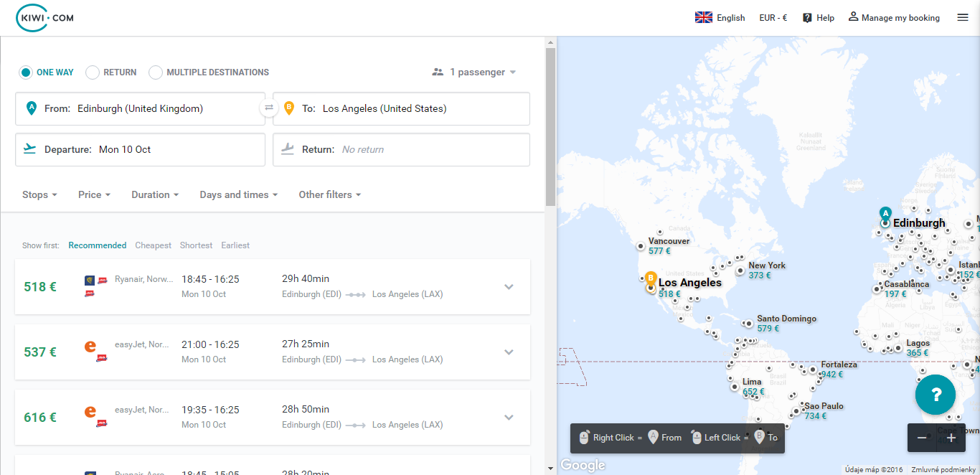The image size is (980, 475).
Task: Zoom in the map with plus
Action: tap(951, 438)
